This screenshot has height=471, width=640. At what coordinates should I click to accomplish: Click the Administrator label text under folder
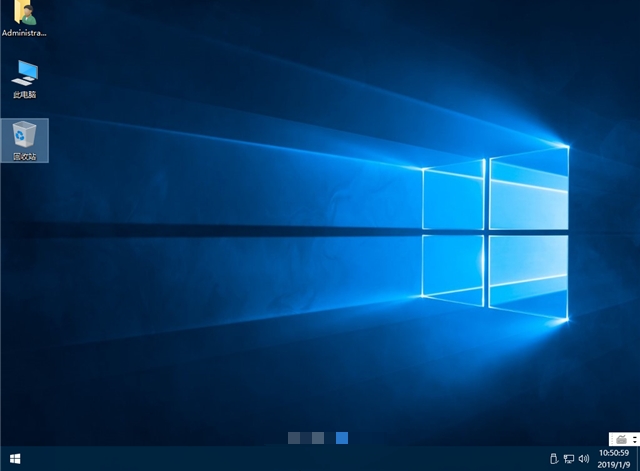point(24,33)
